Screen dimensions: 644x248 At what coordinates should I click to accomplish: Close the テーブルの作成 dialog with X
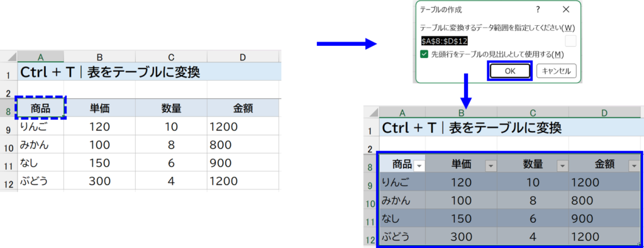click(x=566, y=9)
